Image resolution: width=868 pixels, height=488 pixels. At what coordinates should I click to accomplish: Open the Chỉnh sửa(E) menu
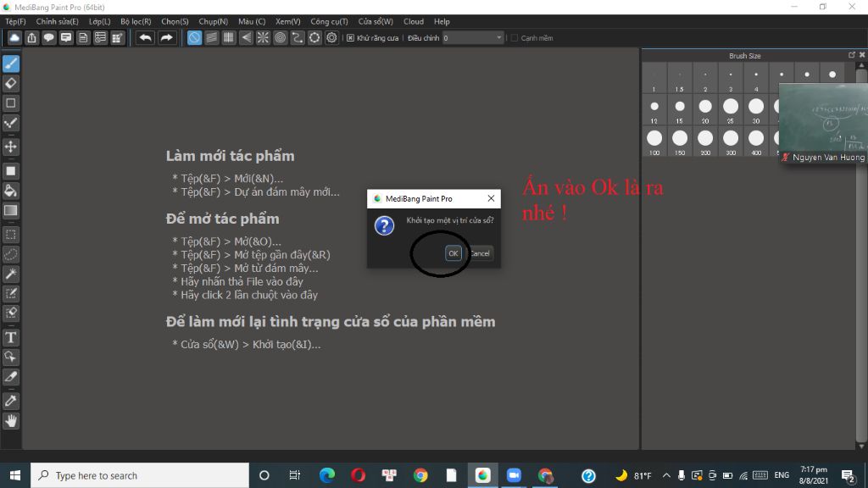(57, 21)
